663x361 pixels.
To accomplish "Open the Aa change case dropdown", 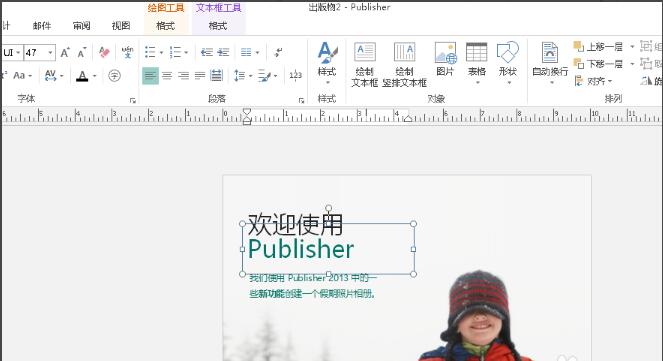I will (x=22, y=76).
